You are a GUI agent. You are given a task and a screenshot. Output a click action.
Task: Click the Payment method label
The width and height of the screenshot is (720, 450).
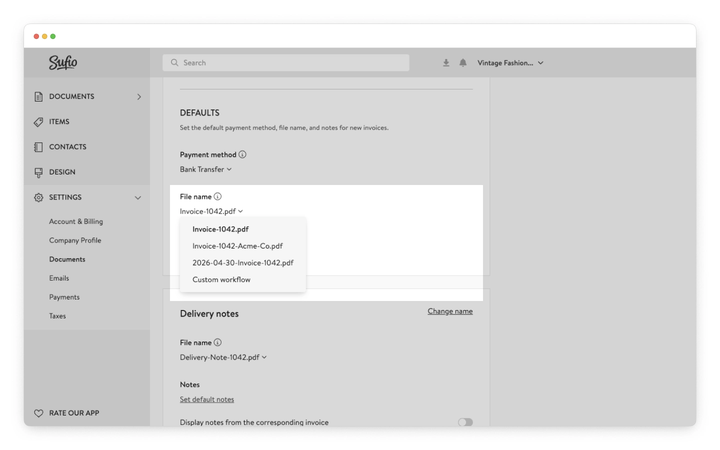click(x=208, y=155)
